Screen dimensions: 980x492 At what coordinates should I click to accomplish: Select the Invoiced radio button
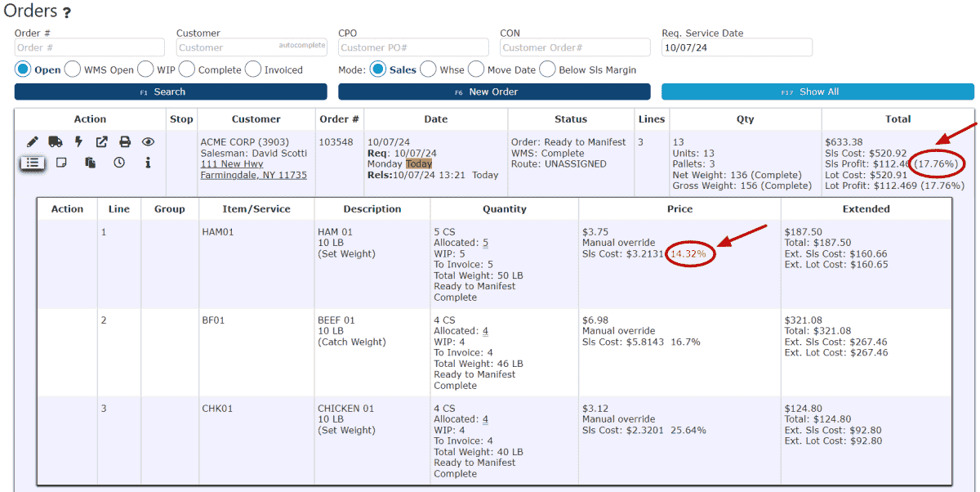pos(253,69)
